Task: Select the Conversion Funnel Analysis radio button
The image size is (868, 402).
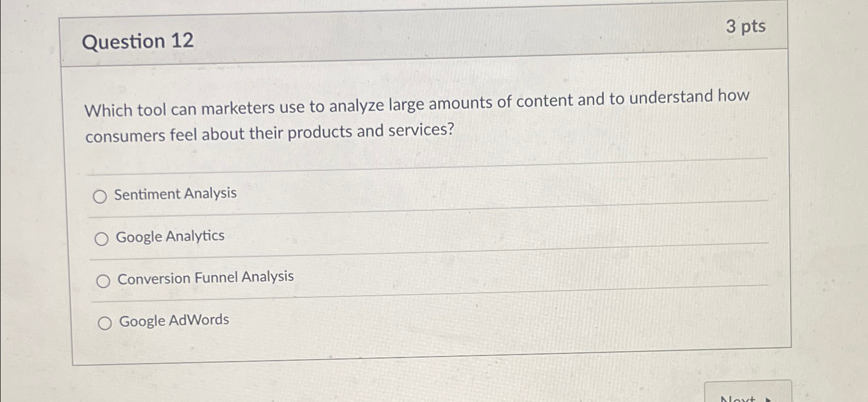Action: tap(104, 281)
